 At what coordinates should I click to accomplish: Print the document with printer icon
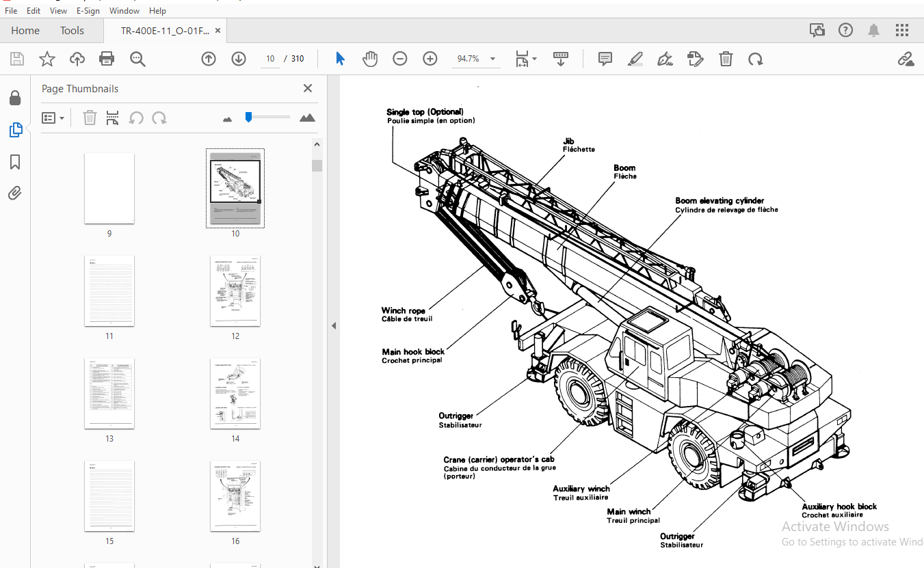107,59
